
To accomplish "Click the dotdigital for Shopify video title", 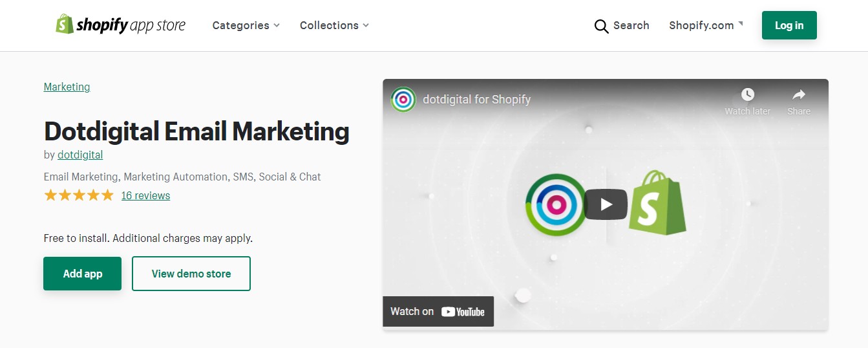I will tap(476, 100).
